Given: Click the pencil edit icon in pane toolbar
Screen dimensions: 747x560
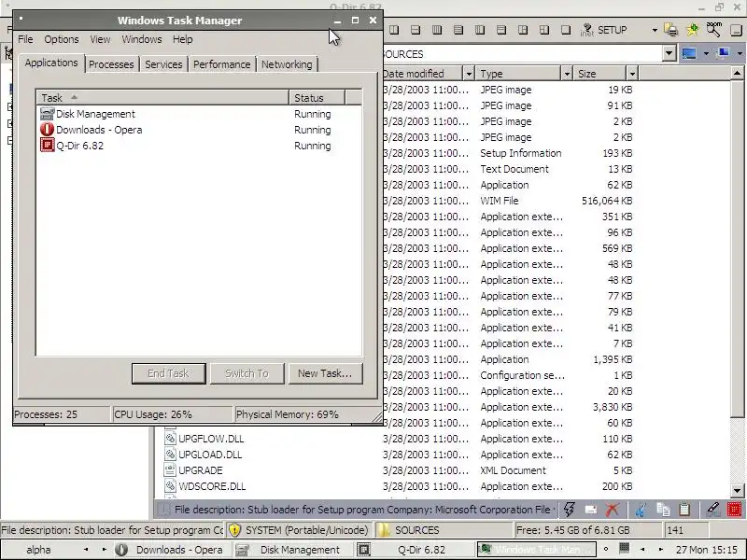Looking at the screenshot, I should pyautogui.click(x=713, y=509).
